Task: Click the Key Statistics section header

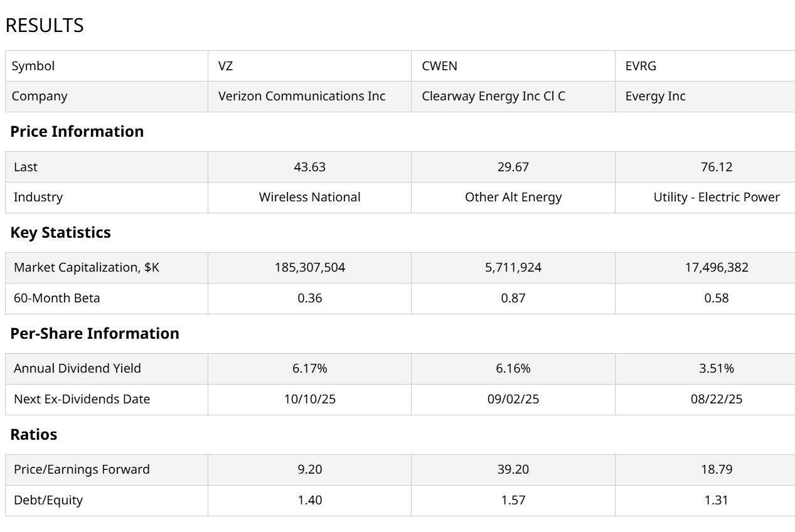Action: [x=61, y=233]
